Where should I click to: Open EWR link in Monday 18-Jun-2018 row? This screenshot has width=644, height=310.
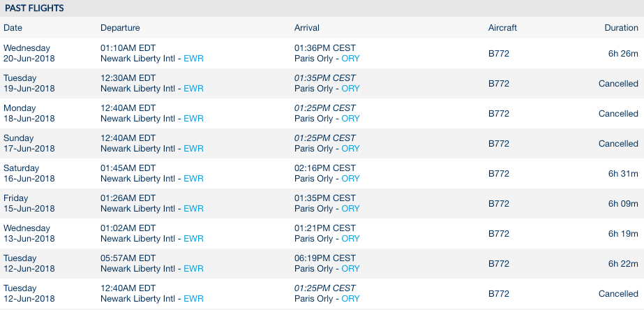(193, 119)
